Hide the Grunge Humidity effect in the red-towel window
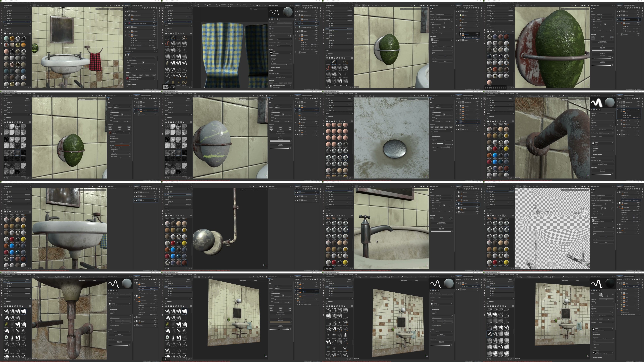This screenshot has width=644, height=362. tap(132, 43)
